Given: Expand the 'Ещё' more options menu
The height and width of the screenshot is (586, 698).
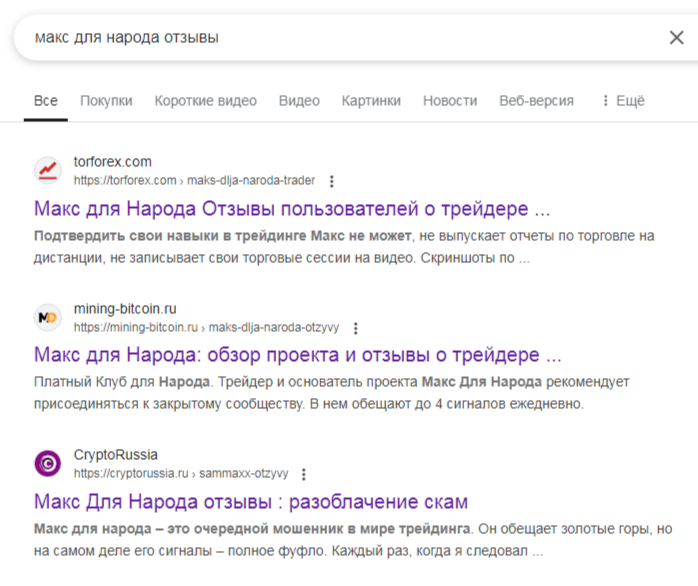Looking at the screenshot, I should (623, 101).
